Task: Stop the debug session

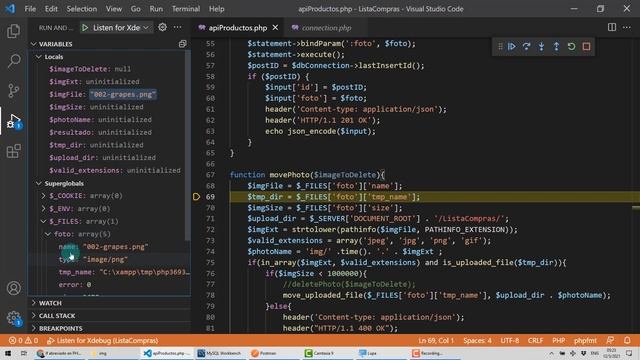Action: tap(587, 47)
